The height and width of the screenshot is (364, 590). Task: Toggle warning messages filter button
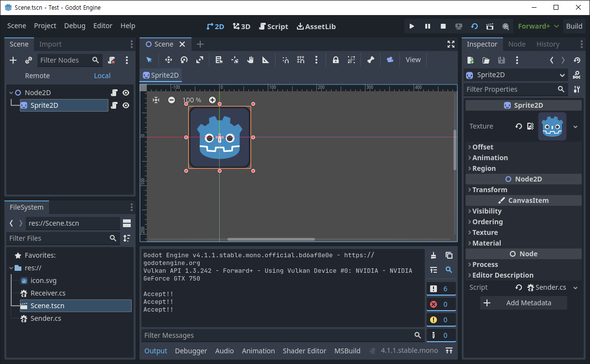(441, 320)
